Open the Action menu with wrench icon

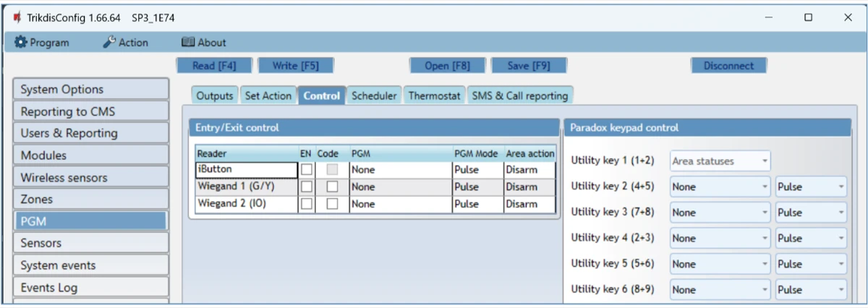point(125,43)
